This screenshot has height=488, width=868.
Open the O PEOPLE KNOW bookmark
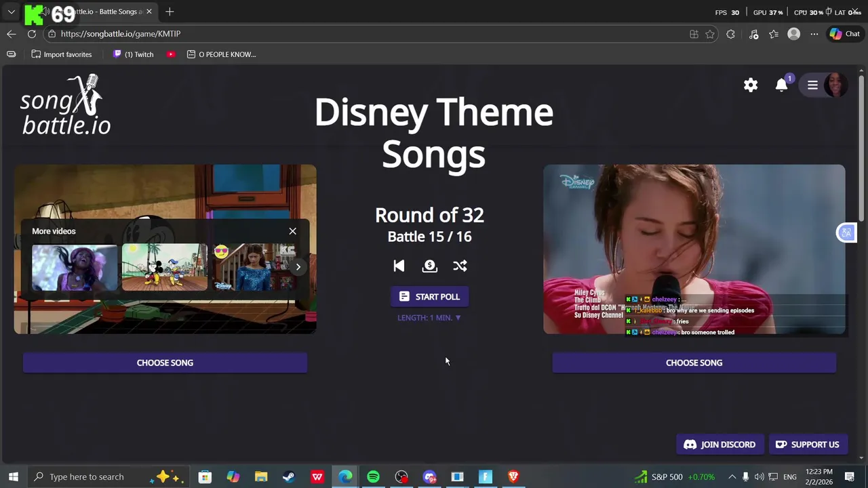pyautogui.click(x=221, y=54)
